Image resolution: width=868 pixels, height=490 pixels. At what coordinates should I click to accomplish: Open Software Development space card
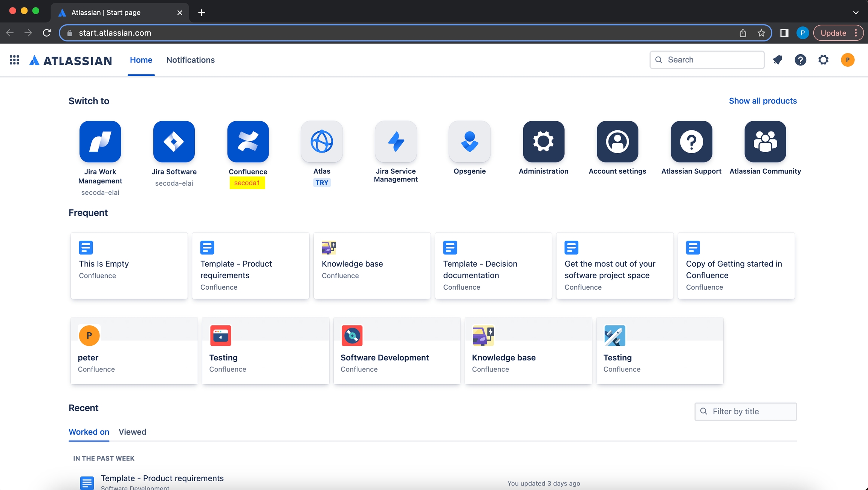[x=397, y=350]
